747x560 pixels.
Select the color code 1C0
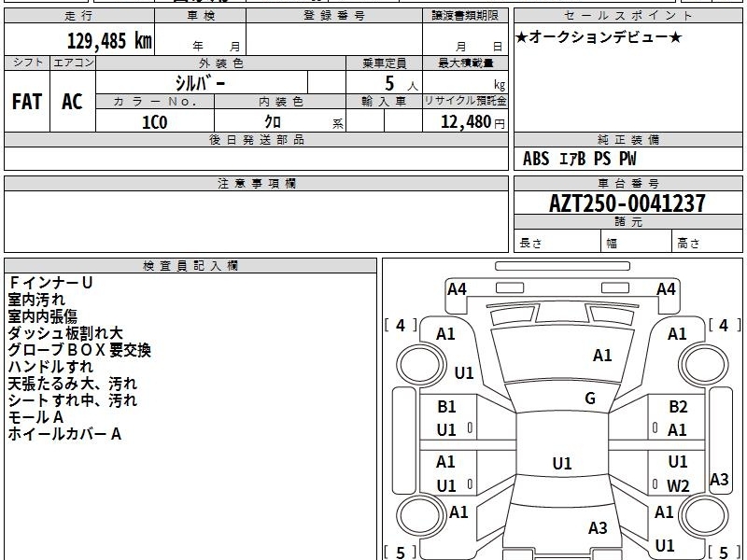tap(155, 122)
